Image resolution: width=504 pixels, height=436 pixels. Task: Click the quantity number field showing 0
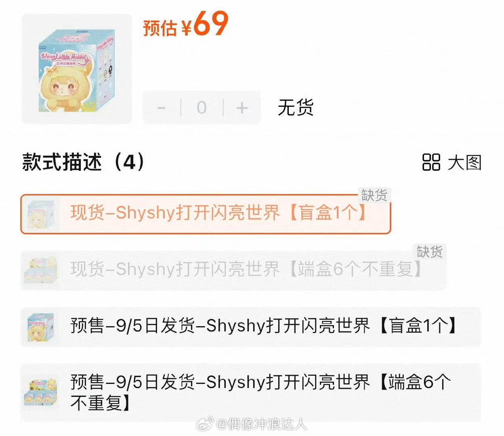click(202, 108)
